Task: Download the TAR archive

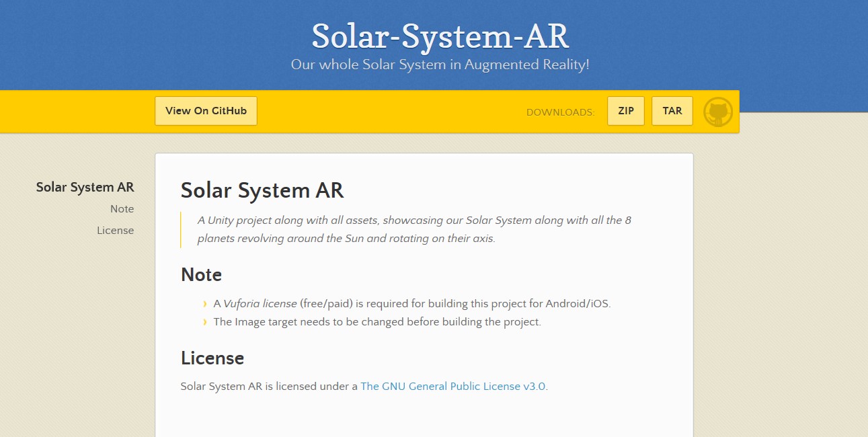Action: point(672,111)
